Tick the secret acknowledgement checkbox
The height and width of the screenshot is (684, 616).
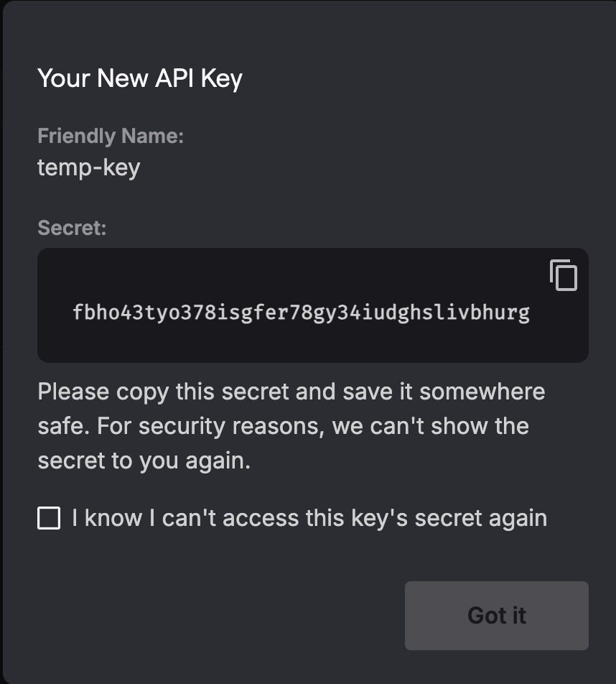(x=49, y=518)
